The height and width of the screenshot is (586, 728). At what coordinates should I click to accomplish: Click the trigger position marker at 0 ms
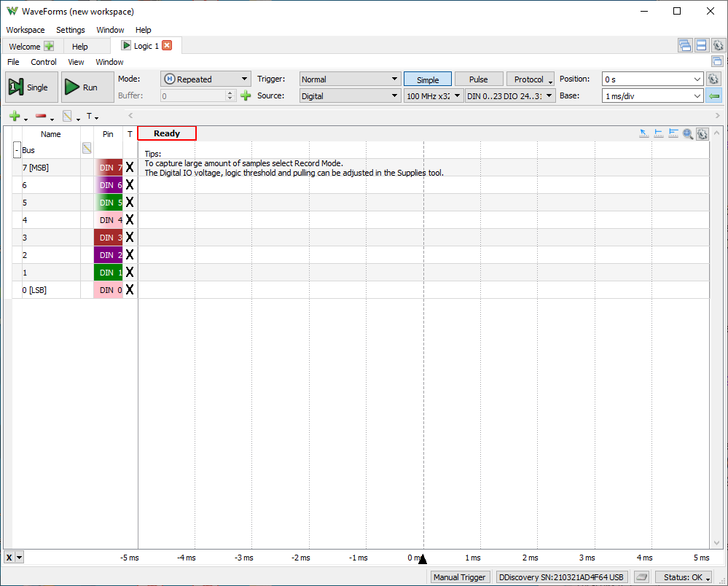(x=423, y=559)
